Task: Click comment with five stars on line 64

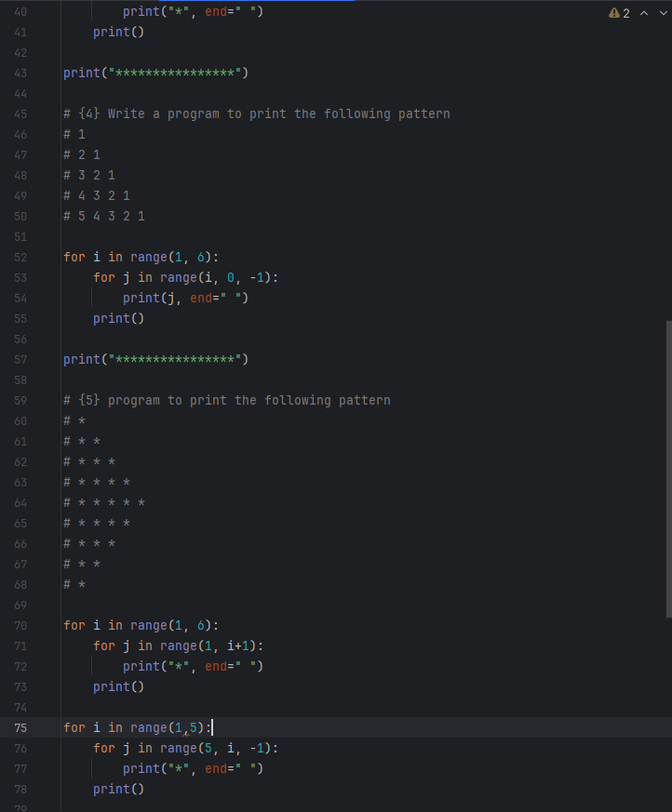Action: click(x=104, y=503)
